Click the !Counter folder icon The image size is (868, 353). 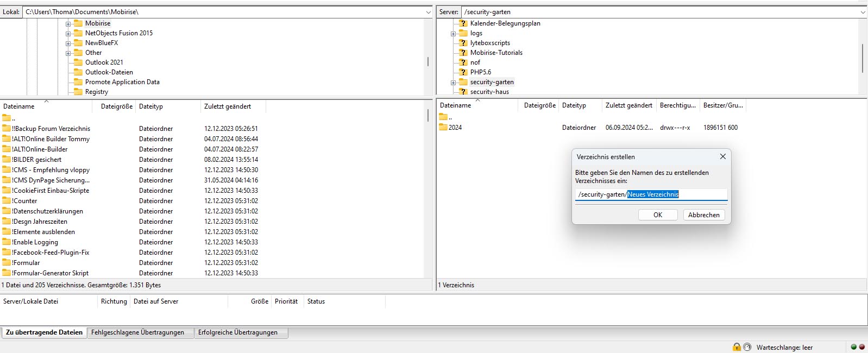7,200
